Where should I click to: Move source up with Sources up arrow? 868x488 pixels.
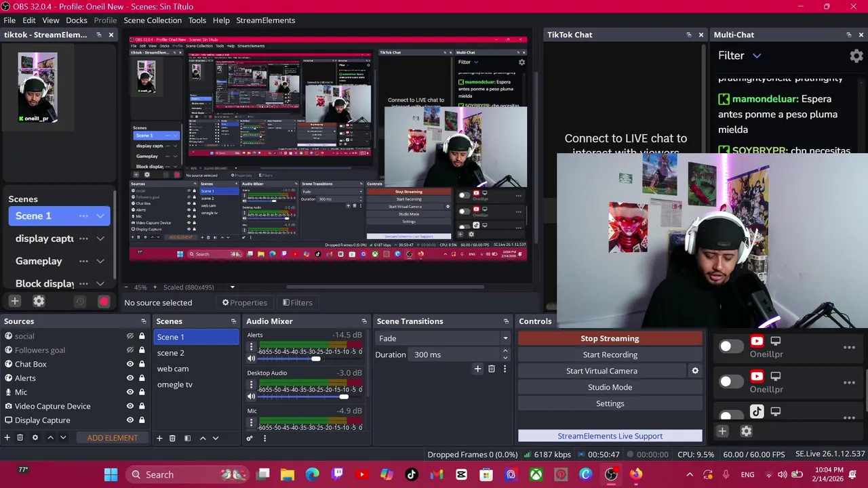click(50, 438)
